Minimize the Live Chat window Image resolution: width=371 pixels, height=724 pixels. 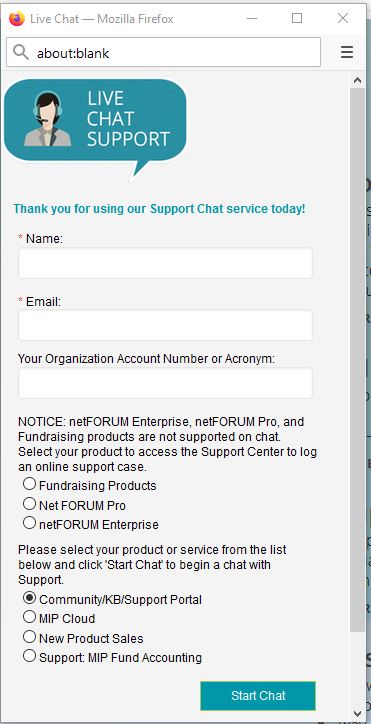point(252,18)
